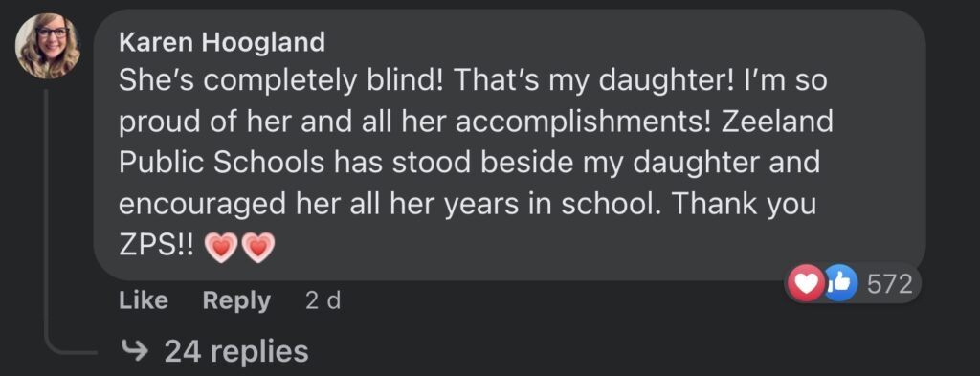Click the ZPS!! text in the comment
This screenshot has width=980, height=376.
tap(157, 247)
